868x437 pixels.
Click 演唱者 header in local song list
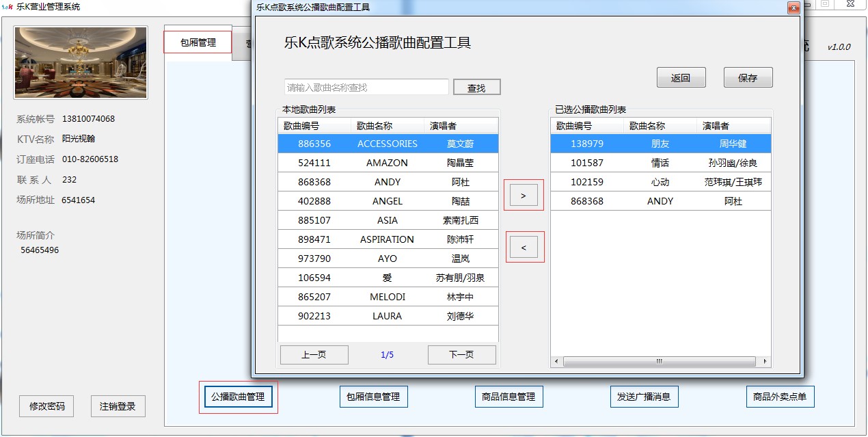click(x=461, y=126)
